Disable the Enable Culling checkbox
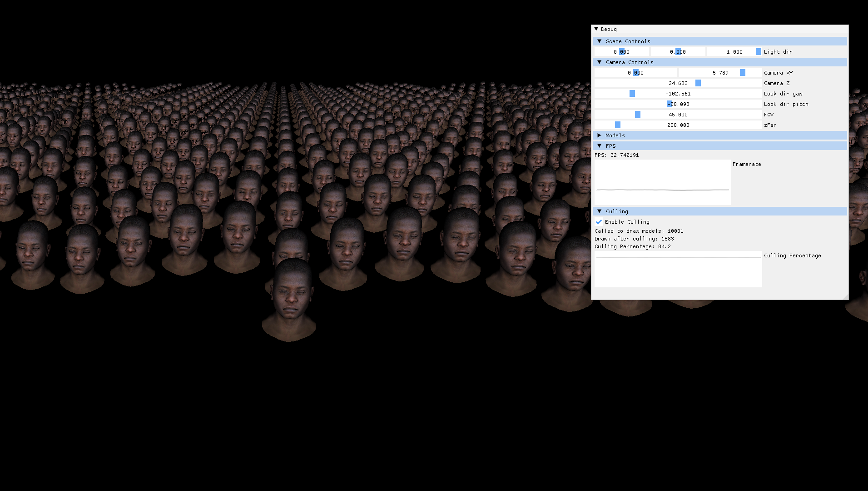 pos(599,222)
